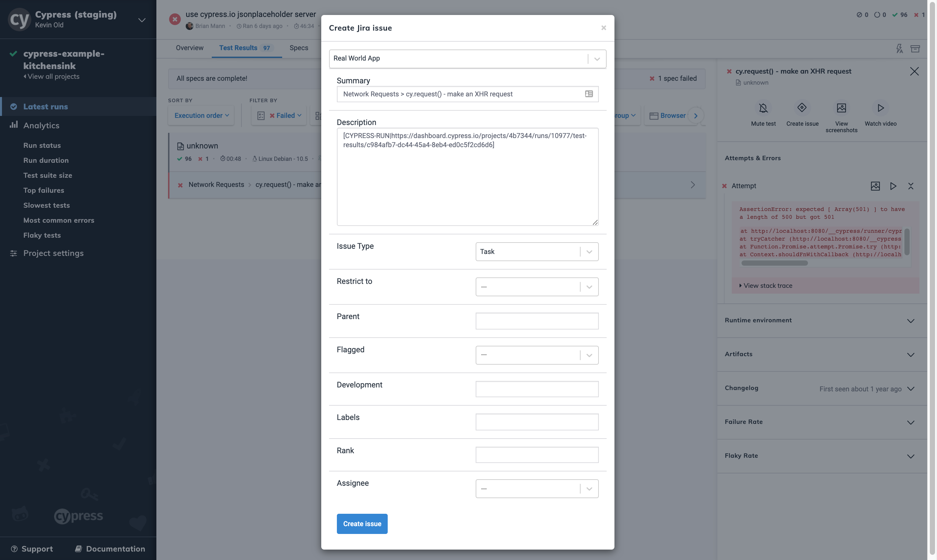Open the Issue Type dropdown showing Task
Image resolution: width=937 pixels, height=560 pixels.
coord(589,251)
